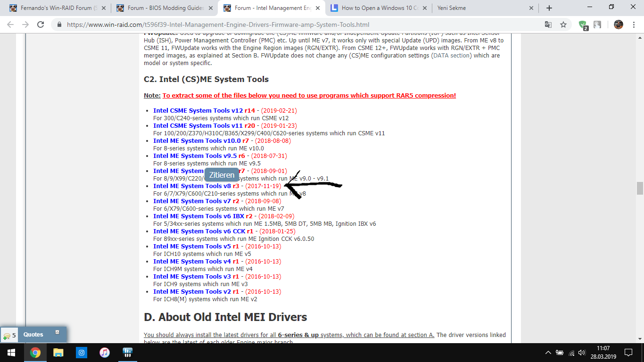Image resolution: width=644 pixels, height=362 pixels.
Task: Go back using the browser back arrow
Action: click(x=10, y=25)
